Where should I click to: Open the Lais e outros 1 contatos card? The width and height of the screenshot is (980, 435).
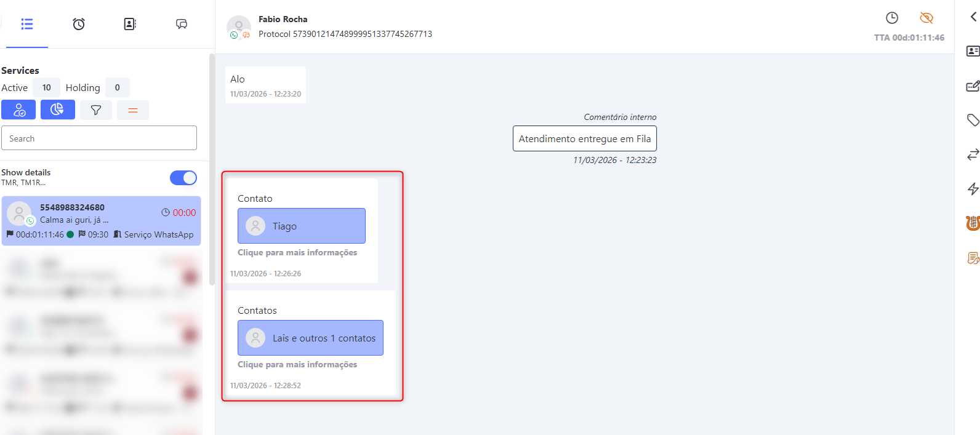(x=310, y=338)
